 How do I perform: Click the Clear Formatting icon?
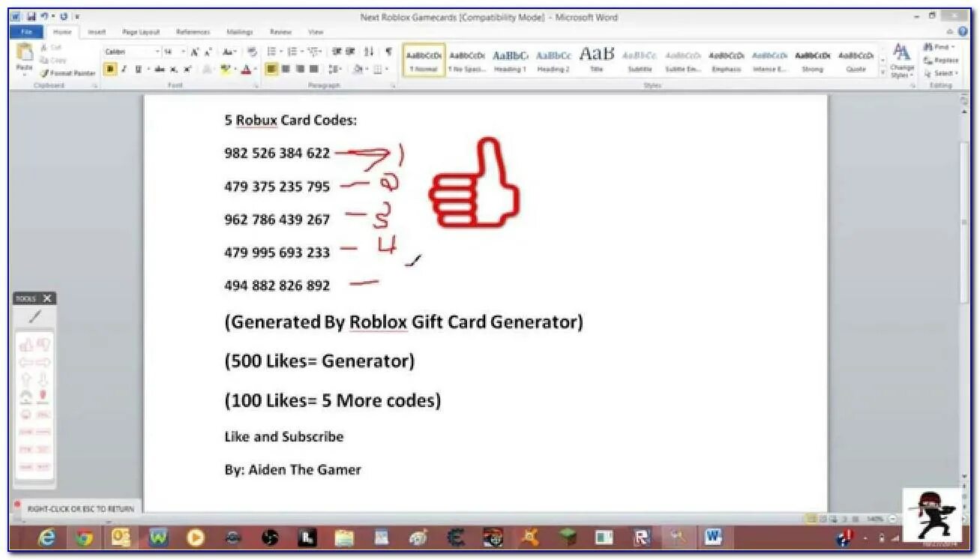[251, 52]
